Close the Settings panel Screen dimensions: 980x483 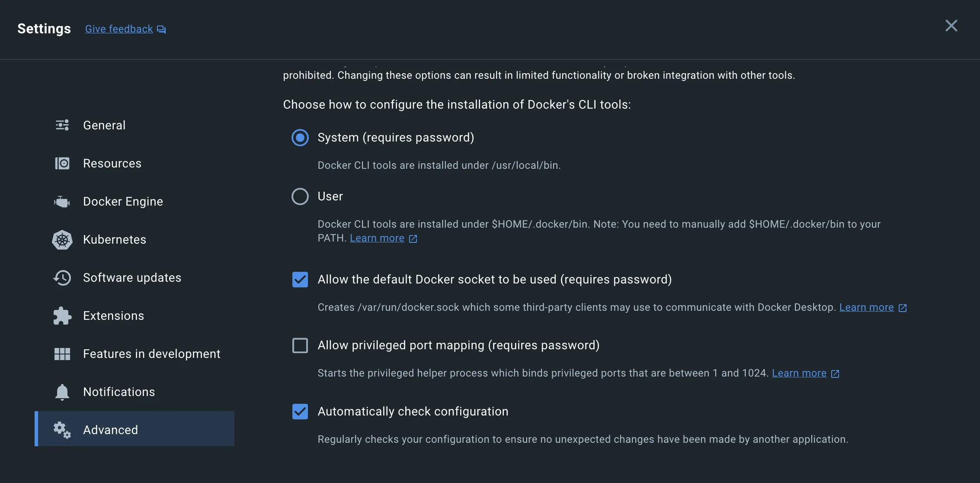tap(951, 26)
